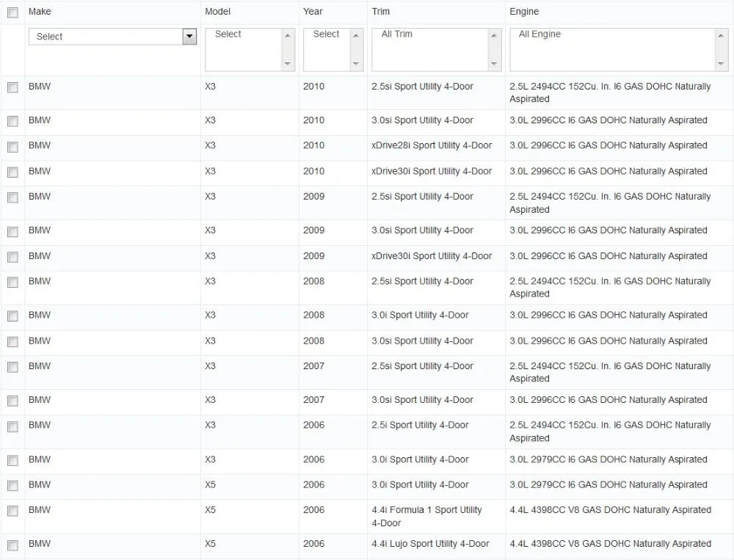Screen dimensions: 734x560
Task: Check the X3 2006 3.0i row checkbox
Action: point(12,461)
